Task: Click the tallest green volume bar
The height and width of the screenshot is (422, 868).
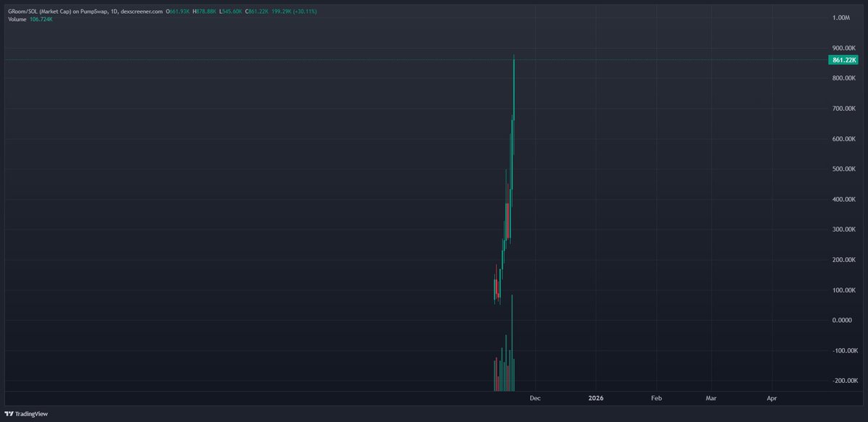Action: point(512,342)
